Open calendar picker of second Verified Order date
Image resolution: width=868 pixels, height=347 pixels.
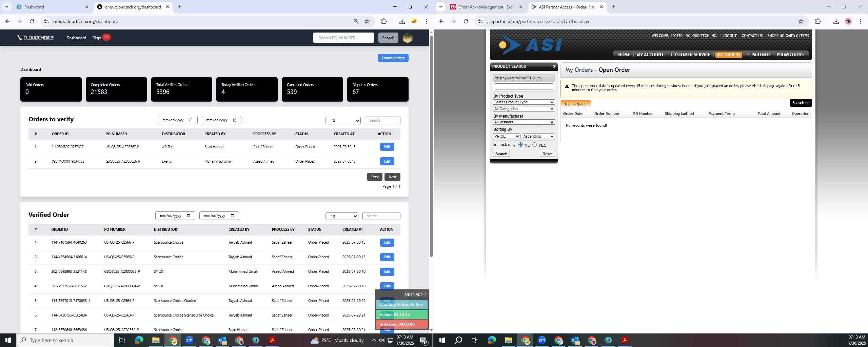(x=232, y=216)
